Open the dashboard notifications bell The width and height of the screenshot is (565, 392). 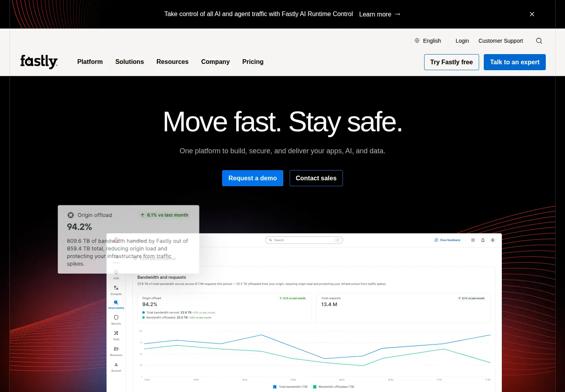483,240
